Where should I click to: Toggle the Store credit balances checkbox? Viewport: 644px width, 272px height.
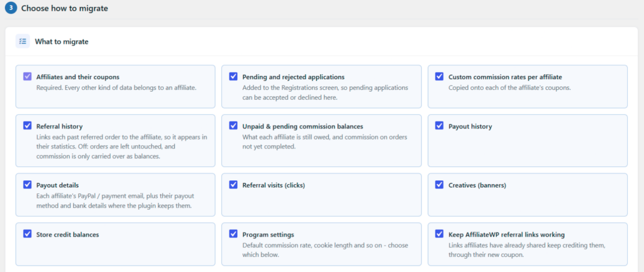[x=28, y=234]
